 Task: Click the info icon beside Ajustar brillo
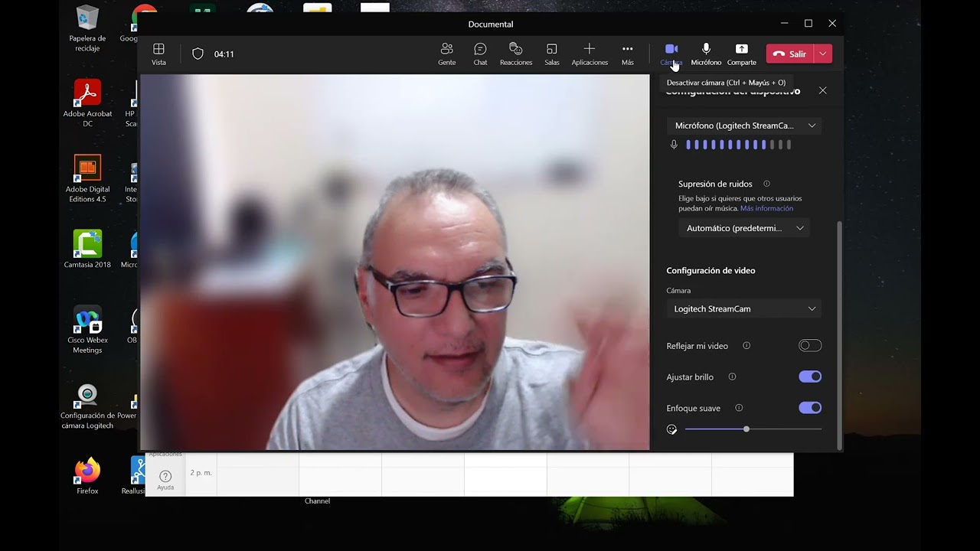(x=732, y=377)
